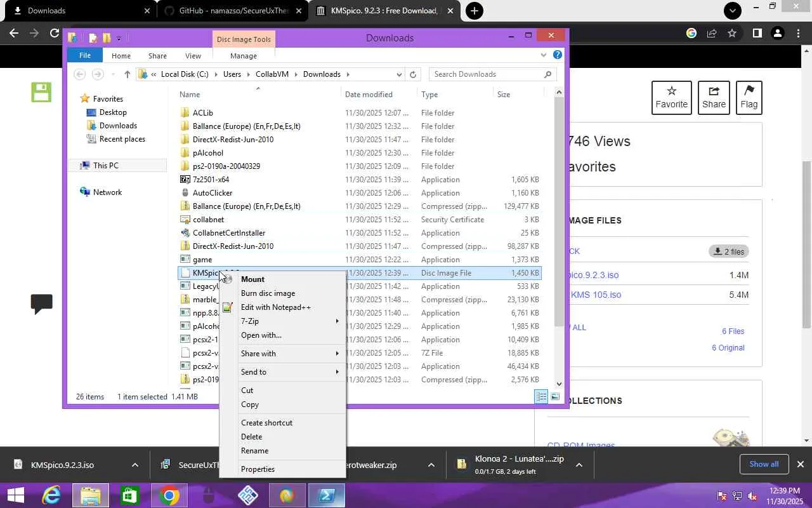
Task: Open the Chrome tab search dropdown
Action: (732, 11)
